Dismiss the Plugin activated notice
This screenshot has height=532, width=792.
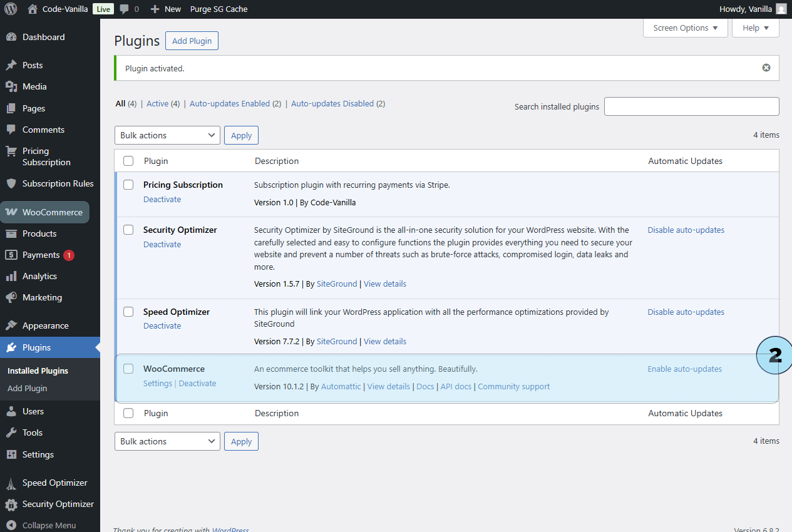coord(766,68)
